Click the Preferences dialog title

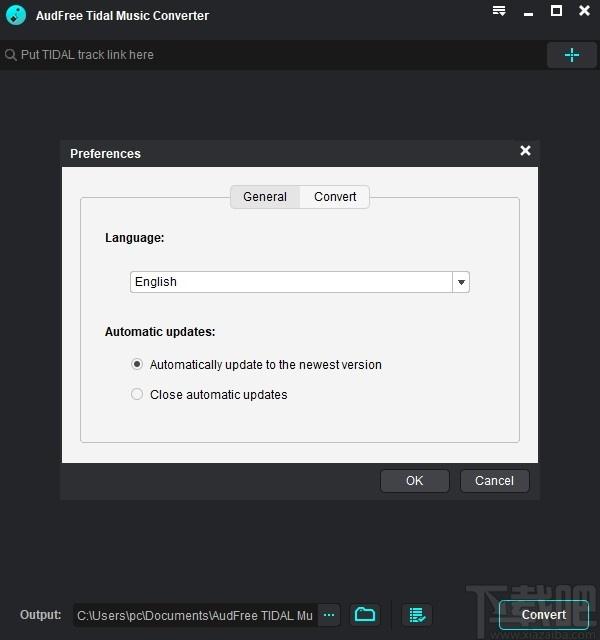point(105,153)
